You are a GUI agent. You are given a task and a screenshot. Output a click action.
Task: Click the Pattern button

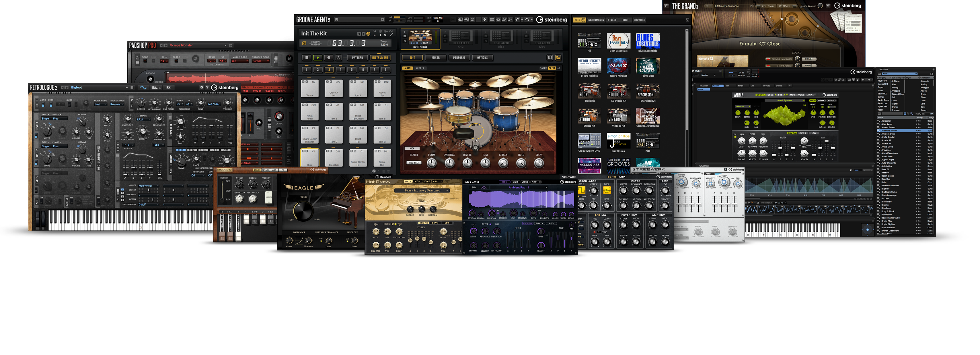(357, 57)
